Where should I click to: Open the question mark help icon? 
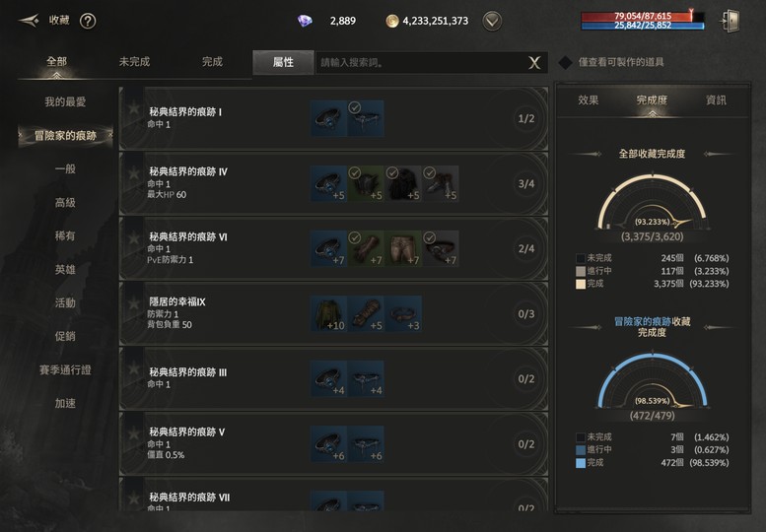point(88,21)
